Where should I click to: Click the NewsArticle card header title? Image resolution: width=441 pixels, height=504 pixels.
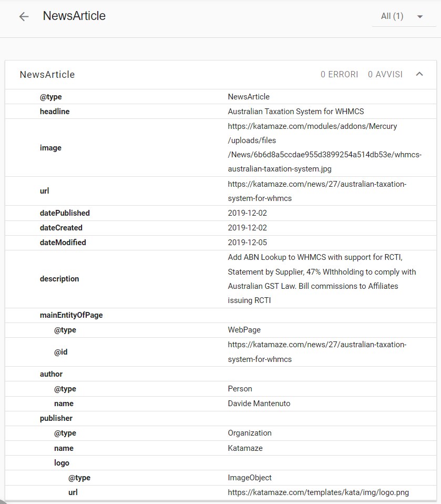47,75
